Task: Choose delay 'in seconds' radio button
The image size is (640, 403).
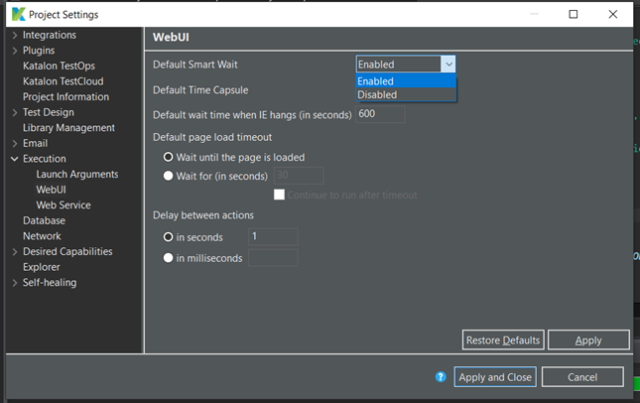Action: click(168, 237)
